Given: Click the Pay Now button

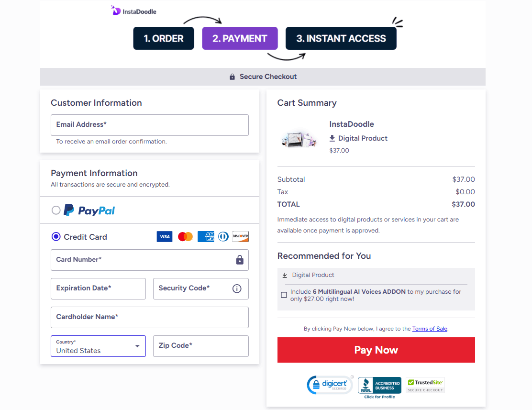Looking at the screenshot, I should pyautogui.click(x=376, y=350).
